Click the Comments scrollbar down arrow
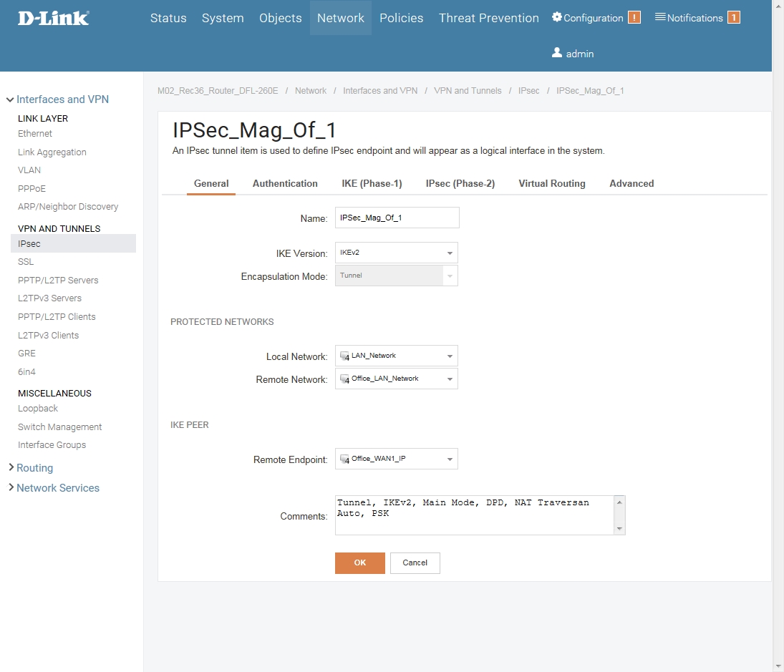 [619, 529]
